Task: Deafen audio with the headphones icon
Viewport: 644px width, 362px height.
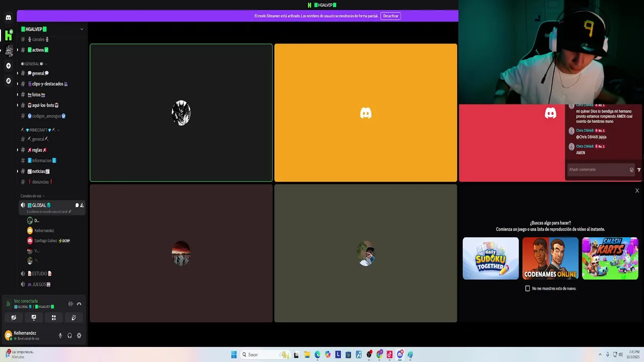Action: click(69, 335)
